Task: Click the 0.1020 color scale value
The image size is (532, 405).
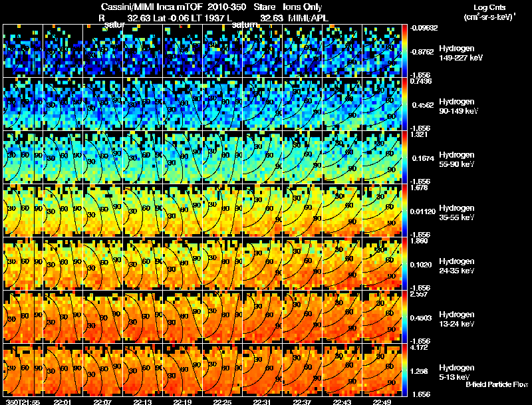Action: click(x=421, y=265)
